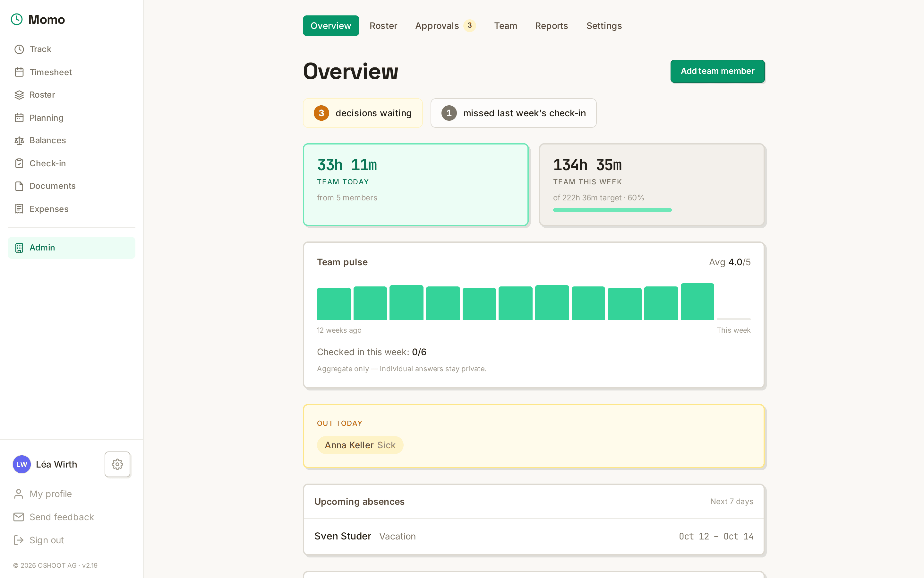Click the 'Next 7 days' label

tap(732, 502)
